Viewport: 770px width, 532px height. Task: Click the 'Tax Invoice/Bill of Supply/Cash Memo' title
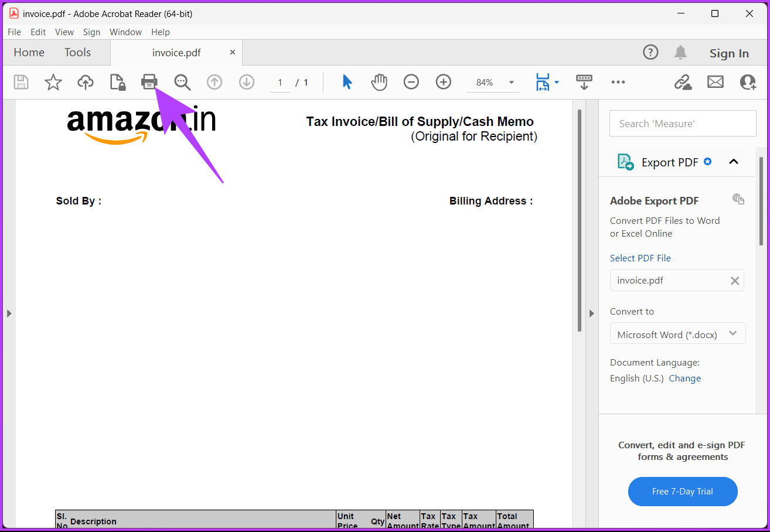point(420,122)
